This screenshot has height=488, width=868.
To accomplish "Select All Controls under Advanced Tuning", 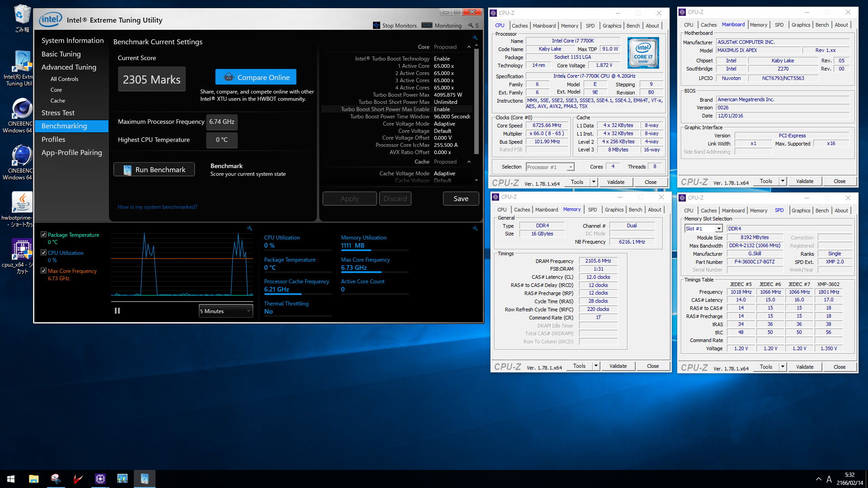I will (64, 79).
